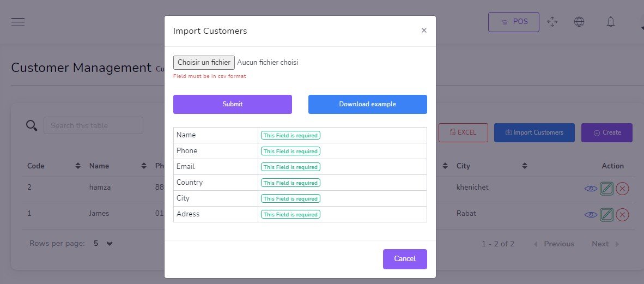View details of hamza customer
This screenshot has height=284, width=644.
pos(591,189)
